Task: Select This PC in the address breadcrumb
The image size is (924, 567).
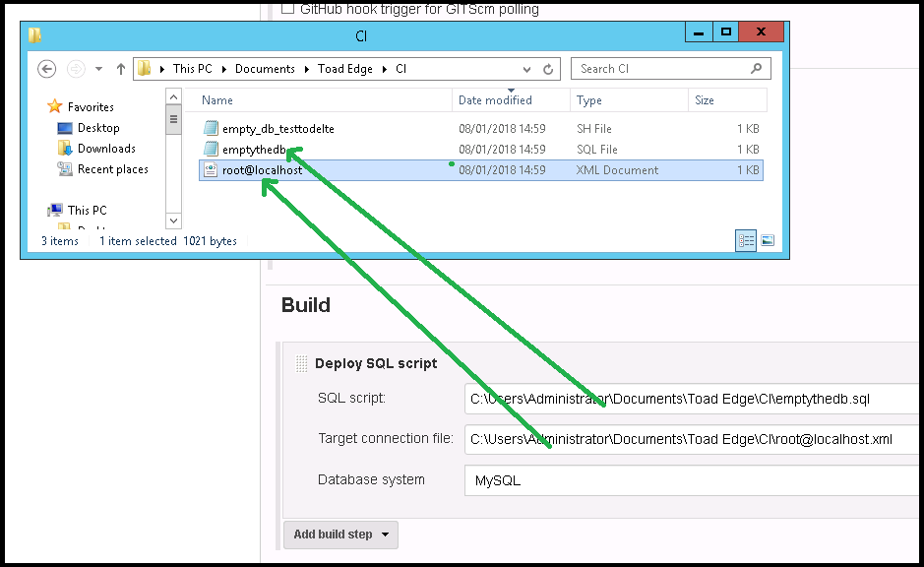Action: point(192,68)
